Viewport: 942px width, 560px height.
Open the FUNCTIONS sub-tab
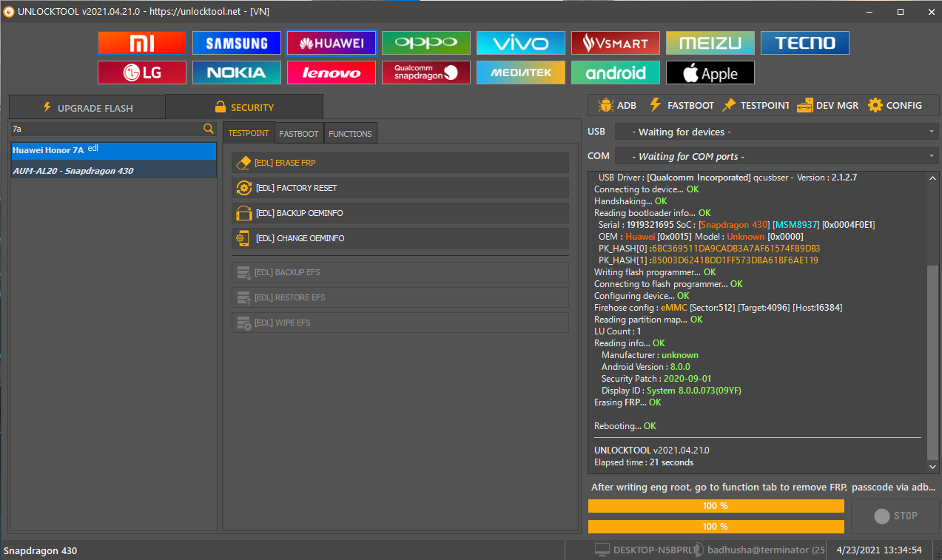pyautogui.click(x=351, y=133)
